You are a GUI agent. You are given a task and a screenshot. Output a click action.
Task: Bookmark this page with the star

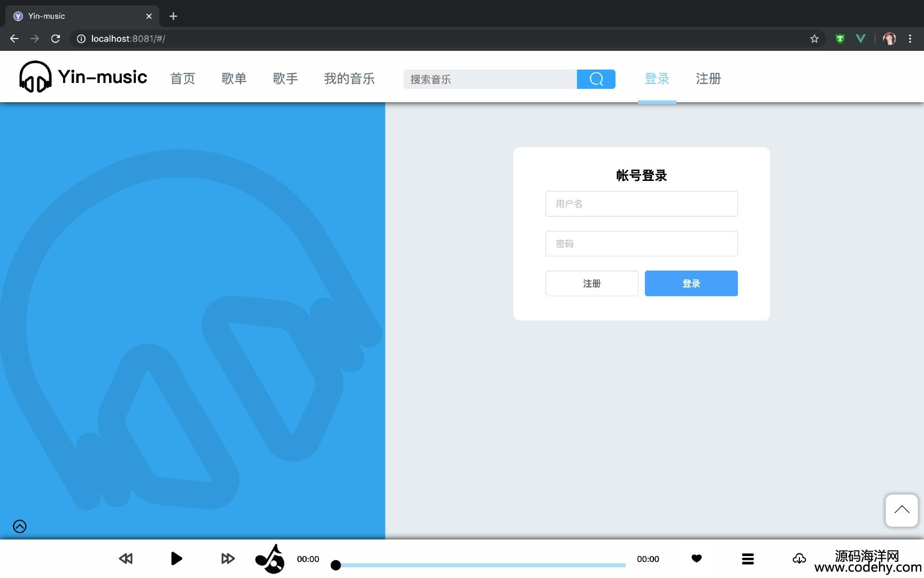point(814,39)
